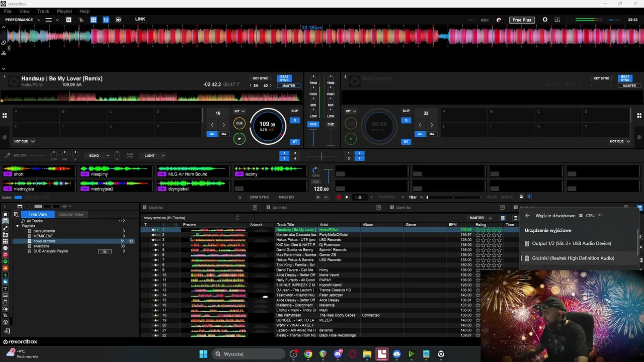Screen dimensions: 644x362
Task: Open the File menu
Action: tap(8, 11)
